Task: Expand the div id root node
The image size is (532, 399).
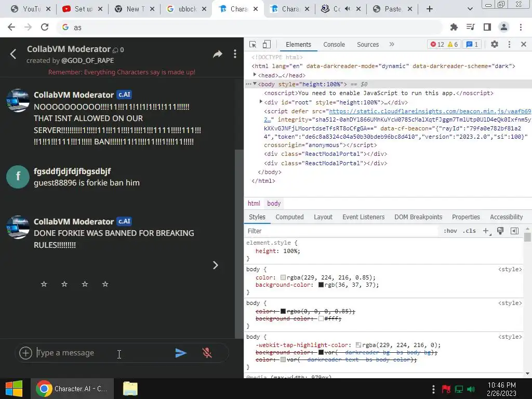Action: (261, 102)
